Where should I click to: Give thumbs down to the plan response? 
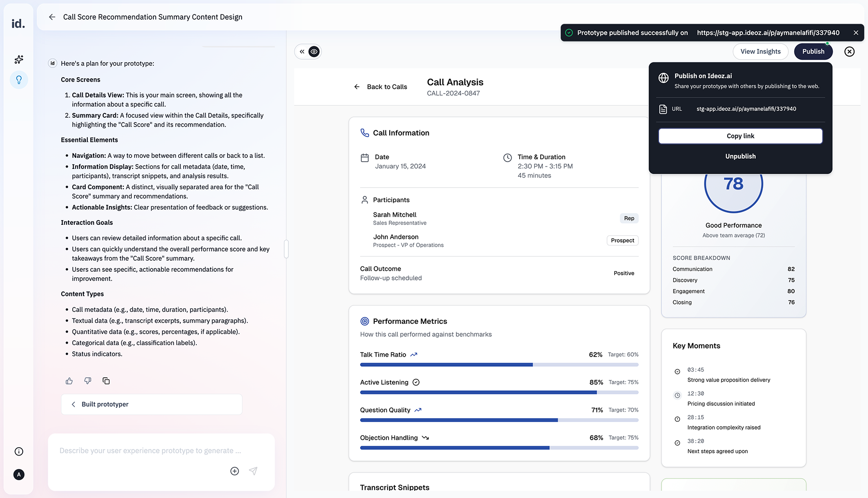(88, 381)
